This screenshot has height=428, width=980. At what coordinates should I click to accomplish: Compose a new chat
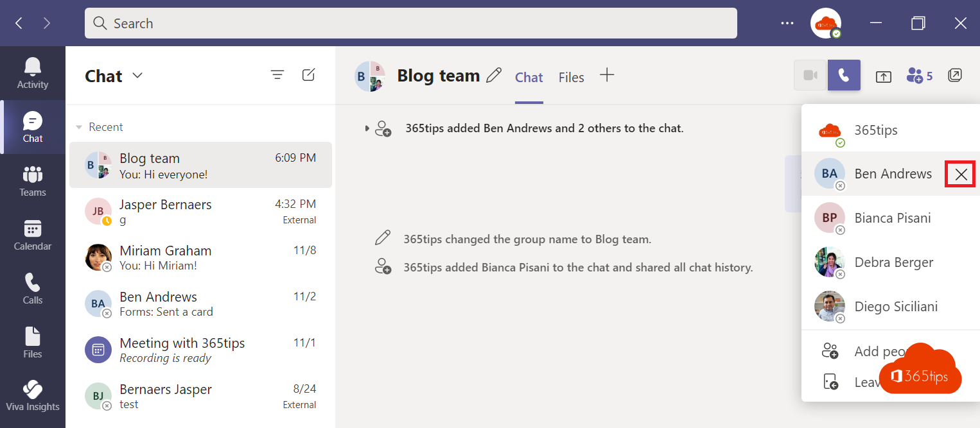tap(308, 75)
